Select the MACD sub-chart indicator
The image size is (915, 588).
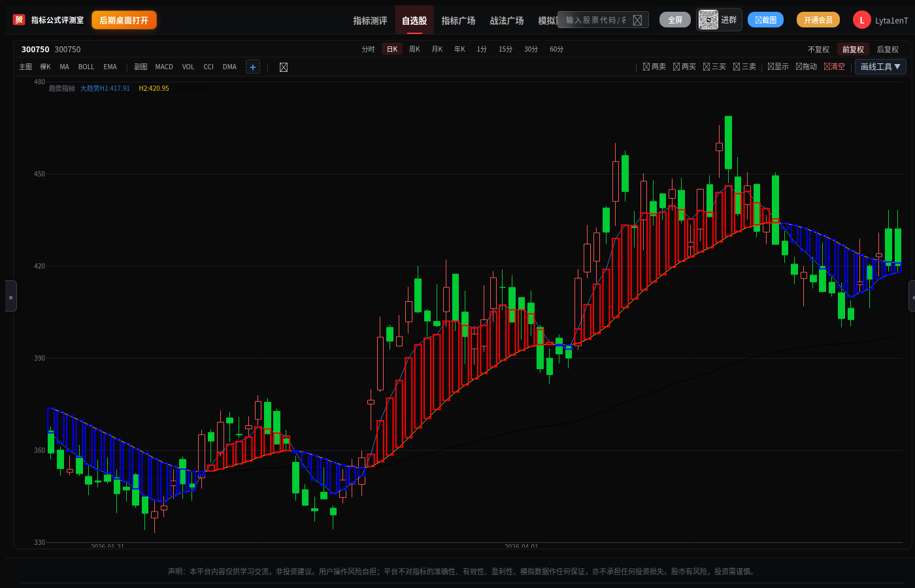coord(164,67)
